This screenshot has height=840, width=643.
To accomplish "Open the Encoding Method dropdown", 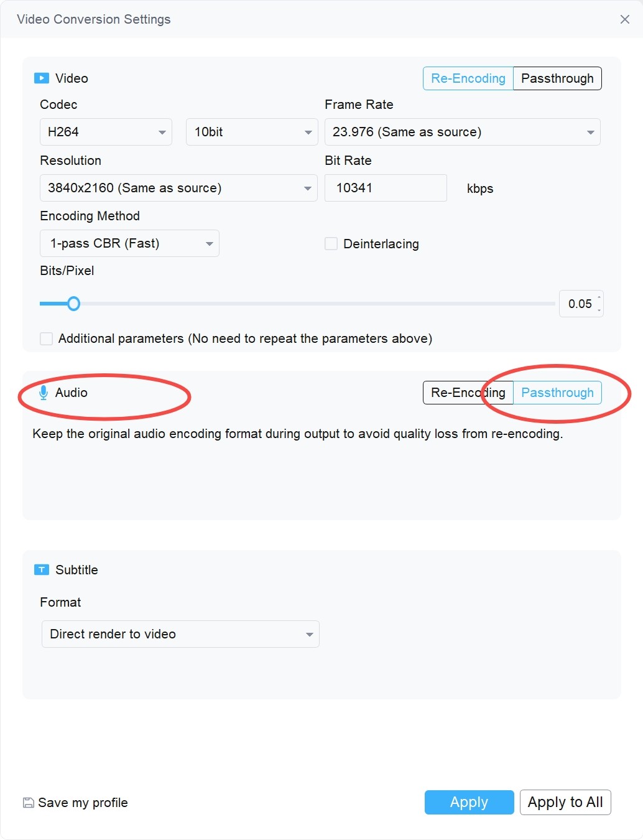I will click(x=129, y=243).
